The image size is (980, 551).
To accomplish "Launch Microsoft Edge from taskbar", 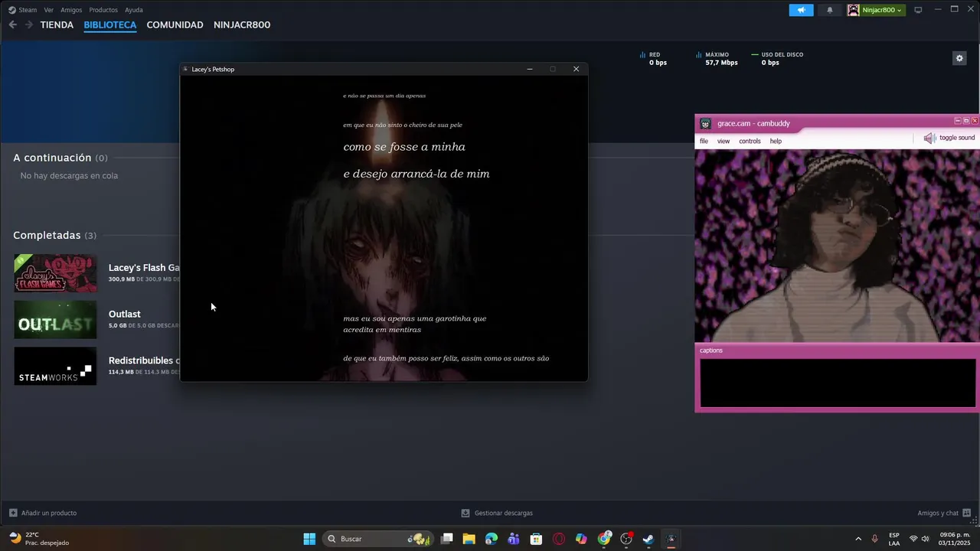I will coord(492,539).
